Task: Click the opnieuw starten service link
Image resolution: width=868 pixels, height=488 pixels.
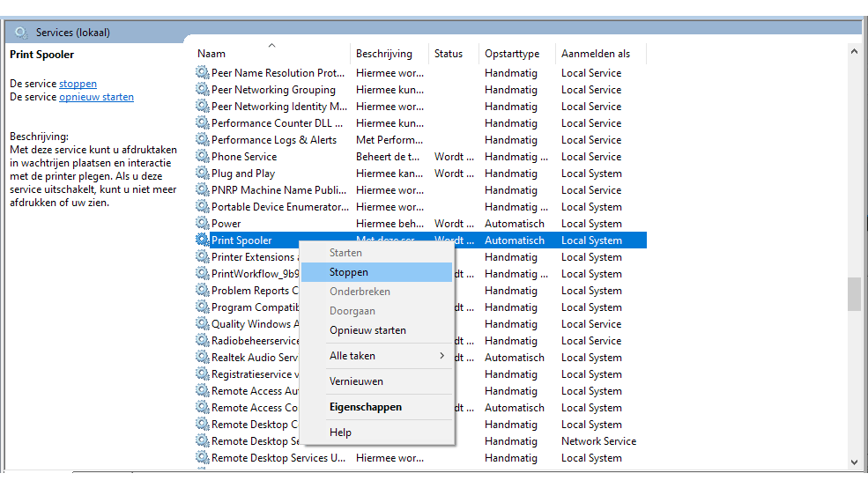Action: 96,97
